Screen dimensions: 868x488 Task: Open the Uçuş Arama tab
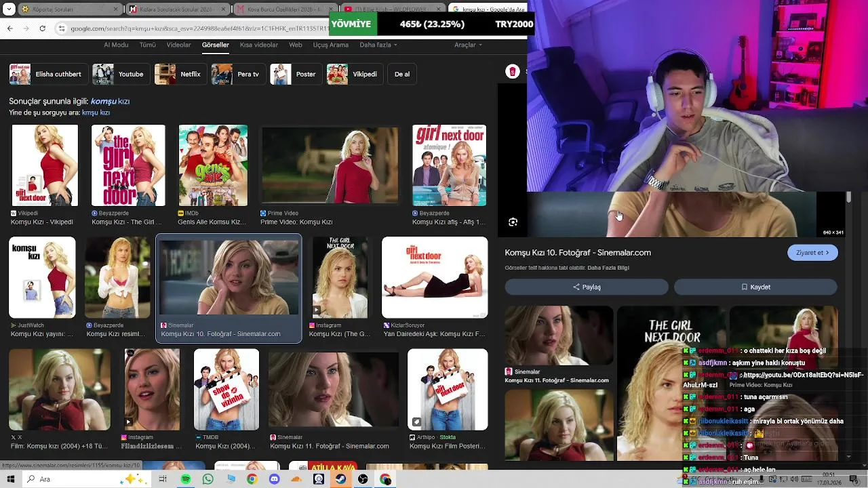330,45
